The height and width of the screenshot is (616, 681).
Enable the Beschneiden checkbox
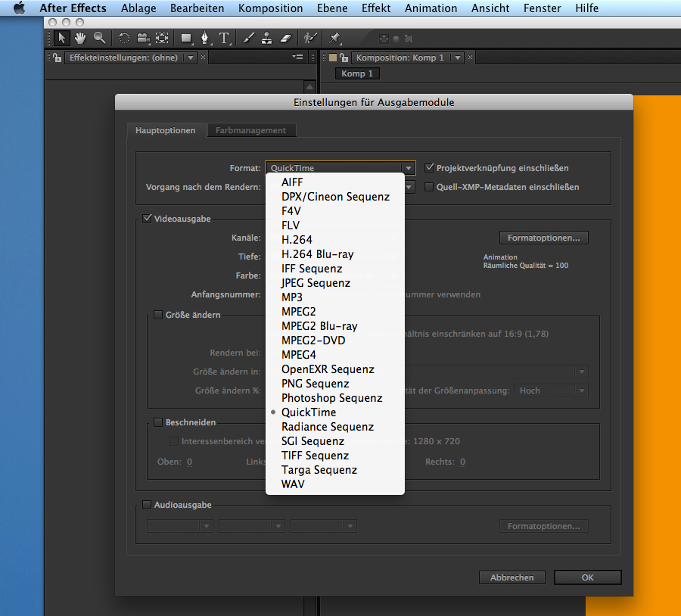[158, 422]
